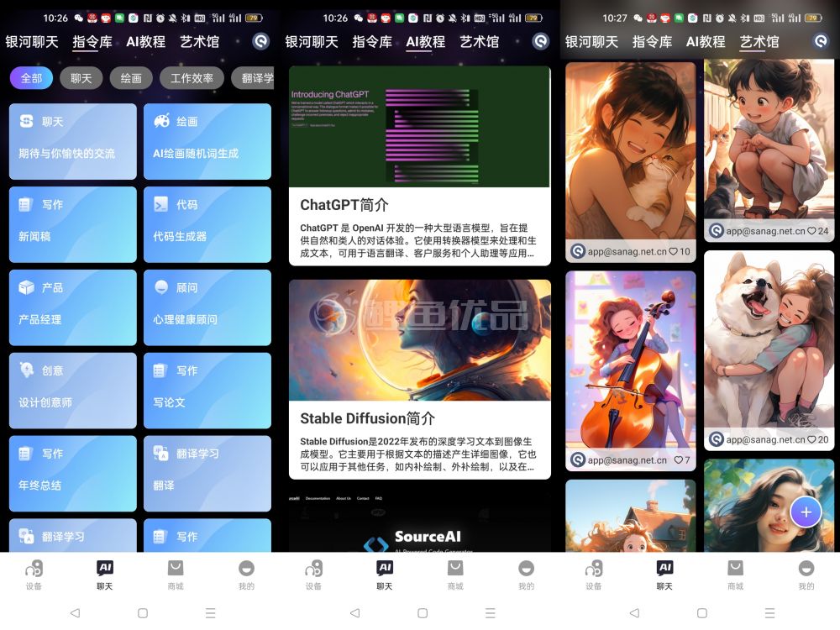This screenshot has height=630, width=840.
Task: Tap the box icon on the 产品经理 card
Action: [26, 287]
